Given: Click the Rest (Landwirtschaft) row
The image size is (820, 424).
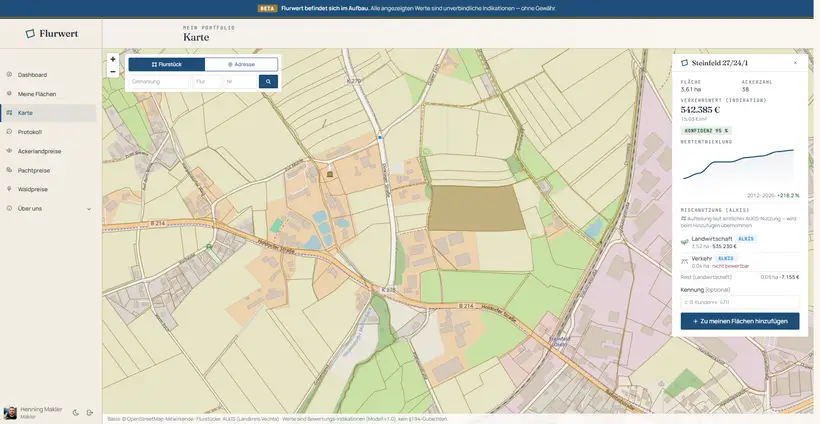Looking at the screenshot, I should [x=740, y=277].
